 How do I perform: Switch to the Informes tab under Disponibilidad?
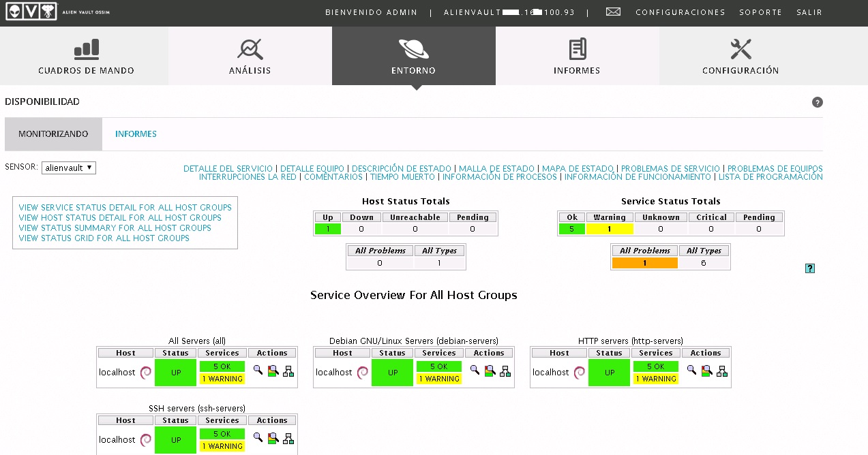click(x=136, y=134)
